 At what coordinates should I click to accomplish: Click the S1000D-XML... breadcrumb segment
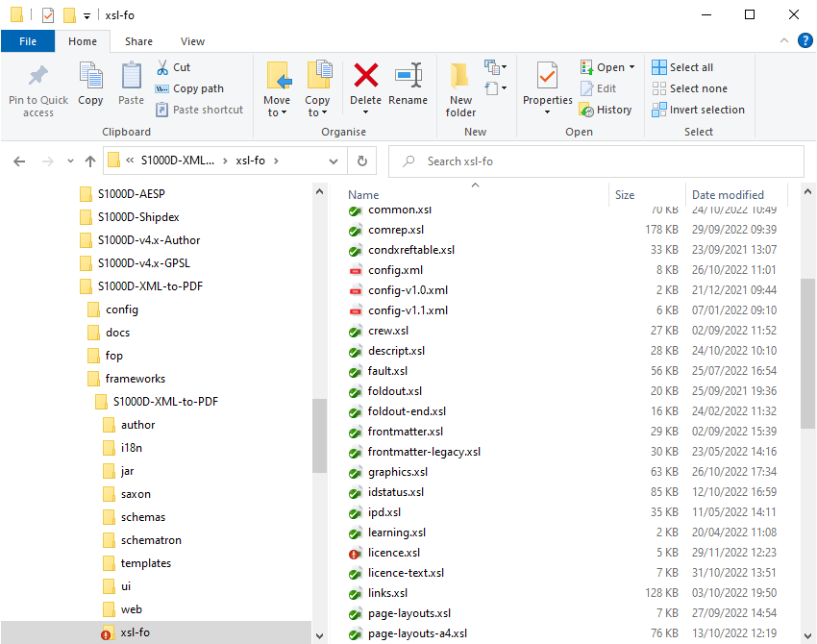pyautogui.click(x=178, y=161)
